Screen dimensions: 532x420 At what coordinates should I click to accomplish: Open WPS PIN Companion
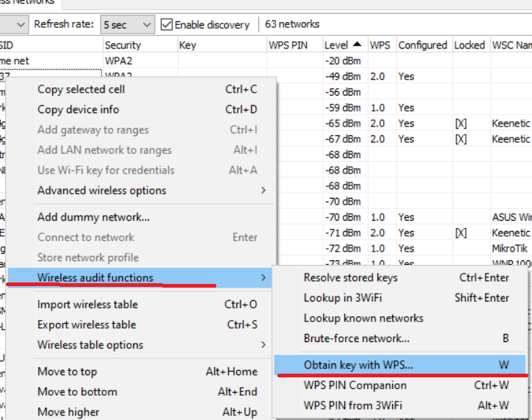pyautogui.click(x=355, y=385)
